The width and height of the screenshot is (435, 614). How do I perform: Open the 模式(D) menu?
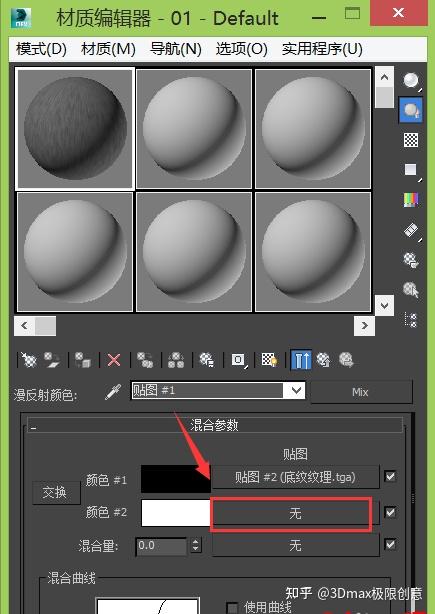click(41, 49)
